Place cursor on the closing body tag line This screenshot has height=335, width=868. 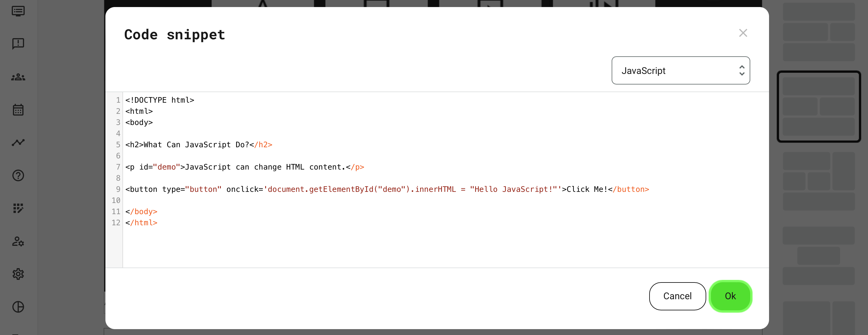[x=141, y=212]
